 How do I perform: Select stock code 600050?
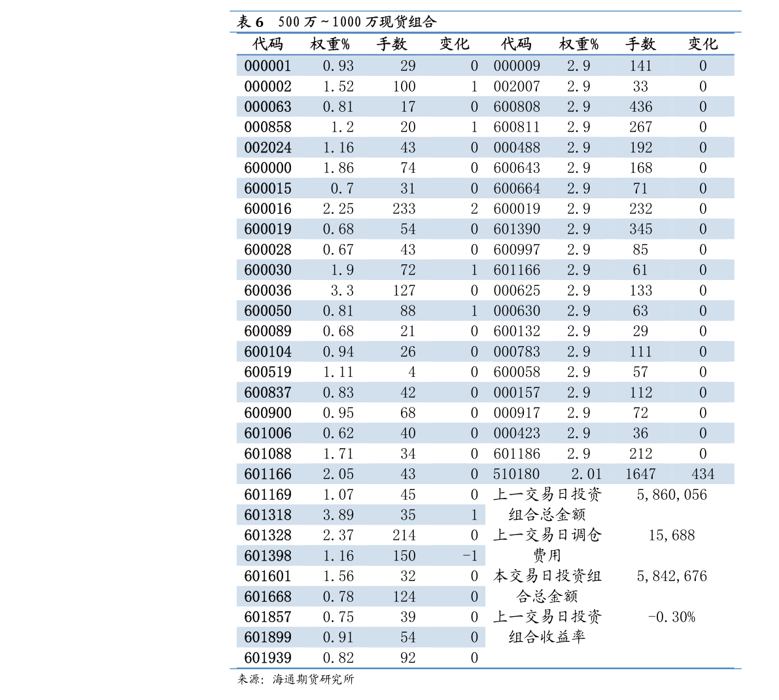click(268, 311)
